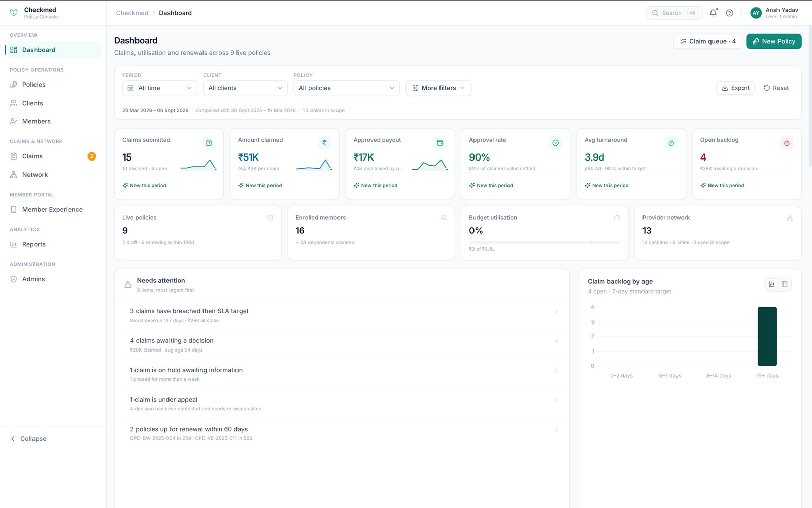
Task: Click the red timer icon on Open backlog card
Action: (x=787, y=143)
